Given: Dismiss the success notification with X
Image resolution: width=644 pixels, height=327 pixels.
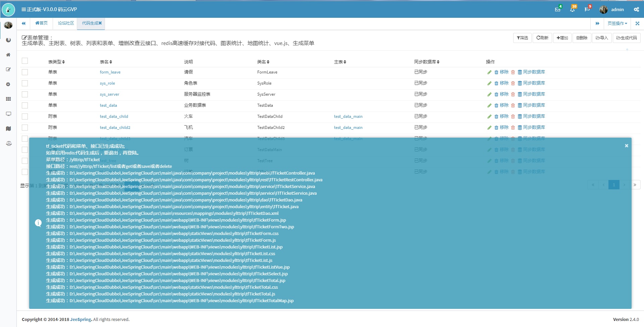Looking at the screenshot, I should point(626,146).
